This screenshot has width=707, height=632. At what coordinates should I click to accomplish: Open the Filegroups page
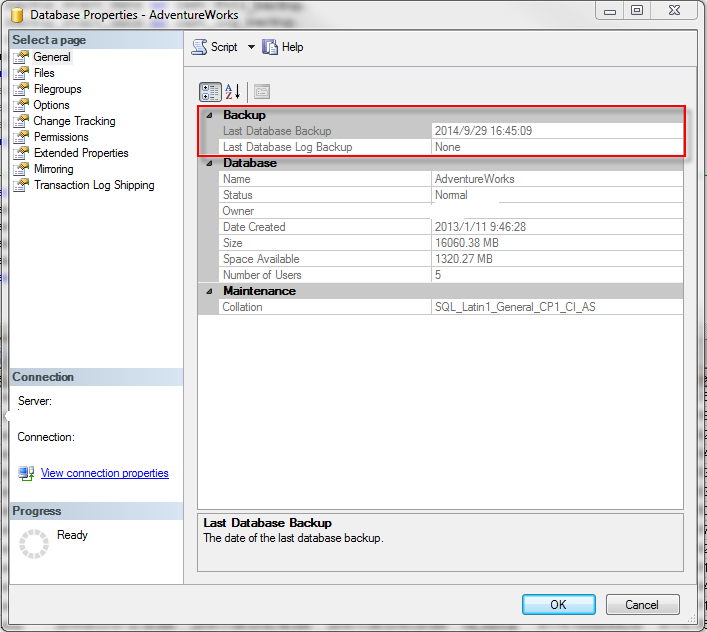click(x=58, y=89)
